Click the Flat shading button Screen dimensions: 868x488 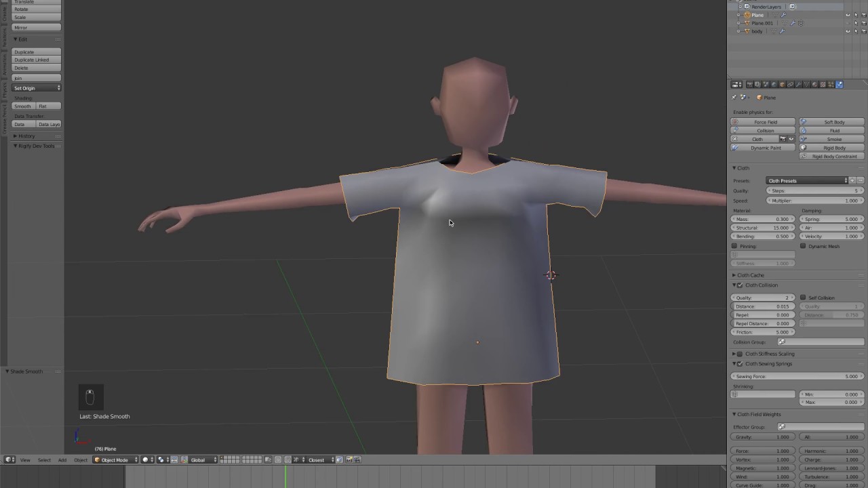[x=49, y=106]
